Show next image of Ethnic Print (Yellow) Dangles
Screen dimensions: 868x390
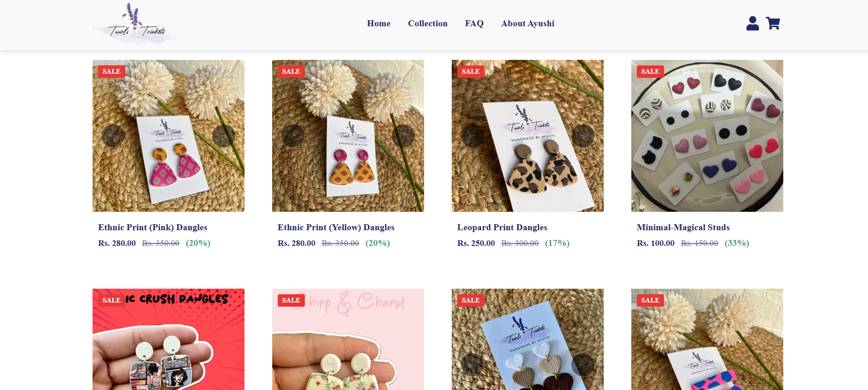tap(403, 136)
